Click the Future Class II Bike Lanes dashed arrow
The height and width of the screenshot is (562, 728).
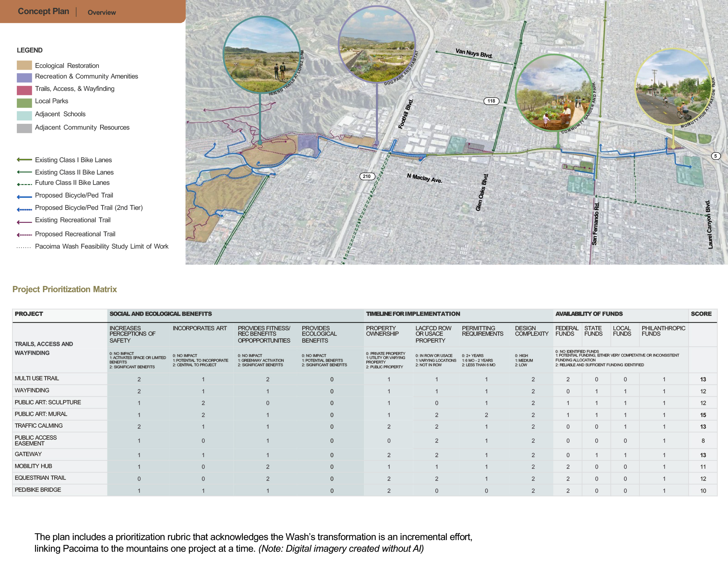coord(24,184)
